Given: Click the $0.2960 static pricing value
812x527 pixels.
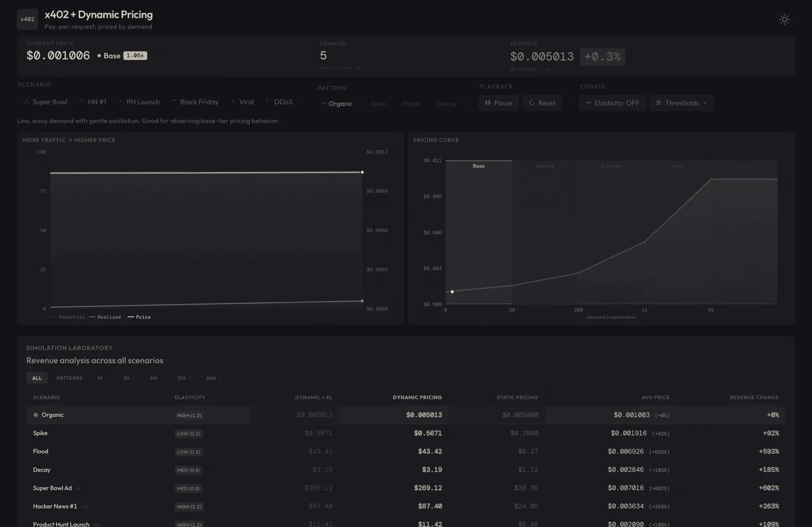Looking at the screenshot, I should pyautogui.click(x=524, y=433).
